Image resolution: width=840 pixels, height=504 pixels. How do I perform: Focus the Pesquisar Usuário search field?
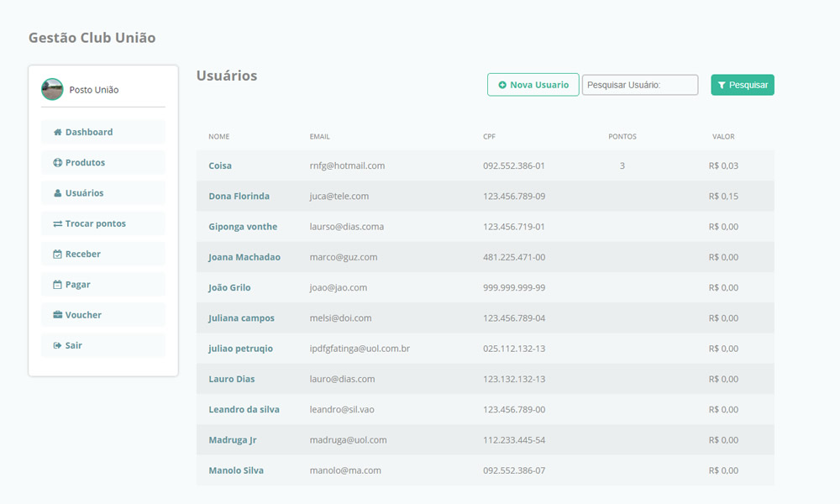[x=639, y=85]
